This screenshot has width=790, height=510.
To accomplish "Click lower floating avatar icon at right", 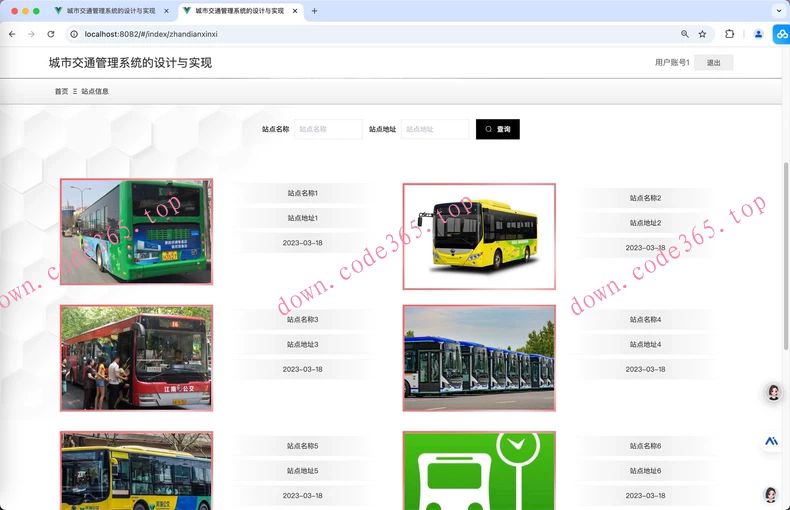I will point(770,495).
